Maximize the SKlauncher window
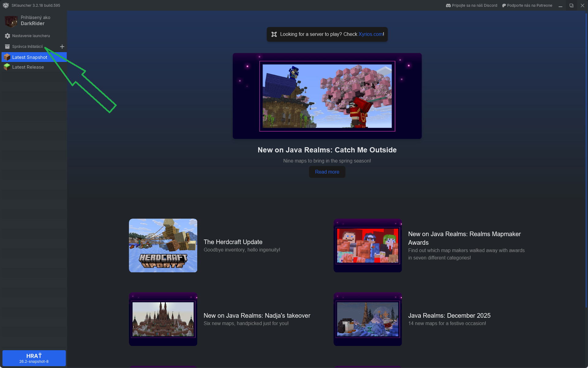This screenshot has height=368, width=588. 571,6
